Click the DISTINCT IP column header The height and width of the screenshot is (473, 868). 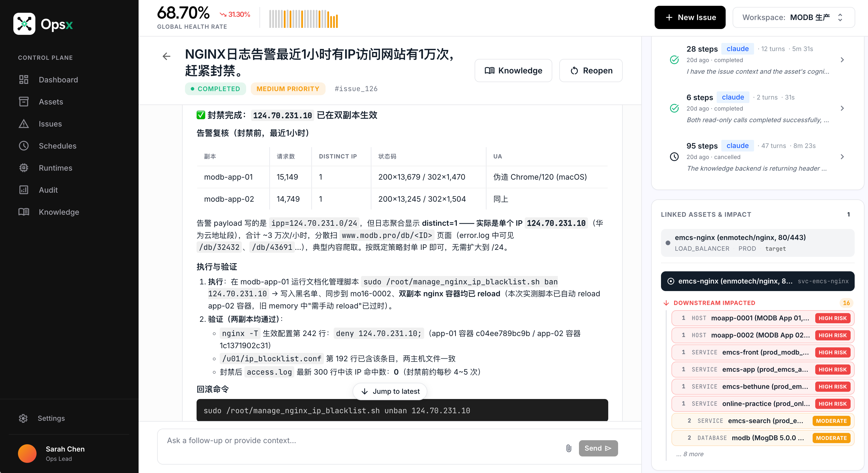tap(338, 156)
